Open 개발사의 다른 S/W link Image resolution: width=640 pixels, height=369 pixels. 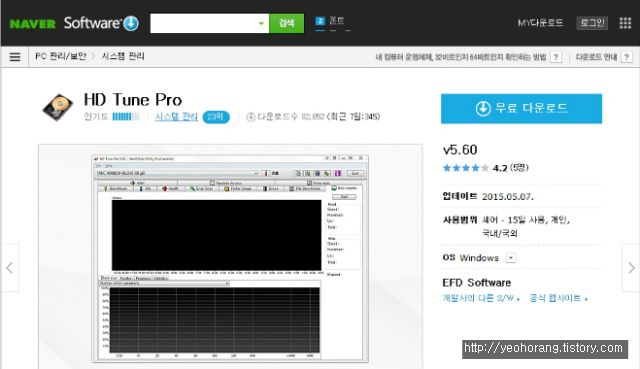pyautogui.click(x=481, y=298)
